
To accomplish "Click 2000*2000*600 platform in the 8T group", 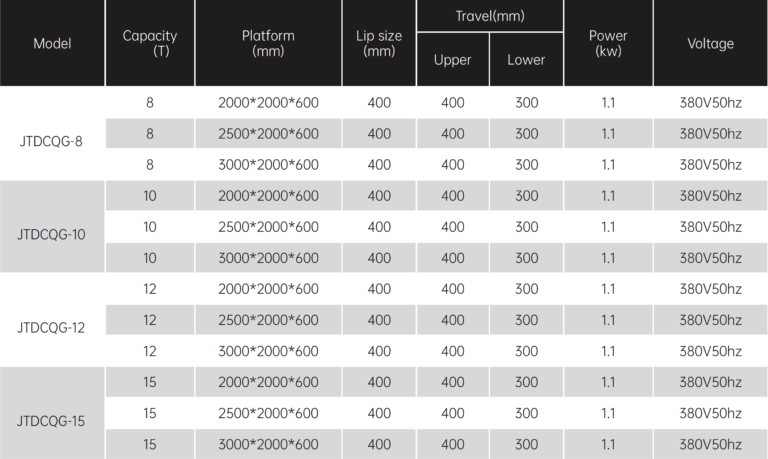I will click(x=268, y=103).
